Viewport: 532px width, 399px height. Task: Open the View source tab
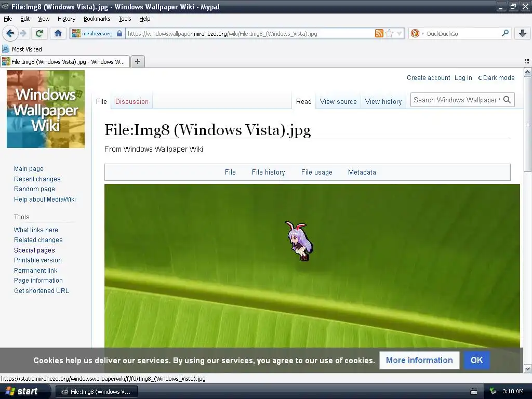click(338, 101)
